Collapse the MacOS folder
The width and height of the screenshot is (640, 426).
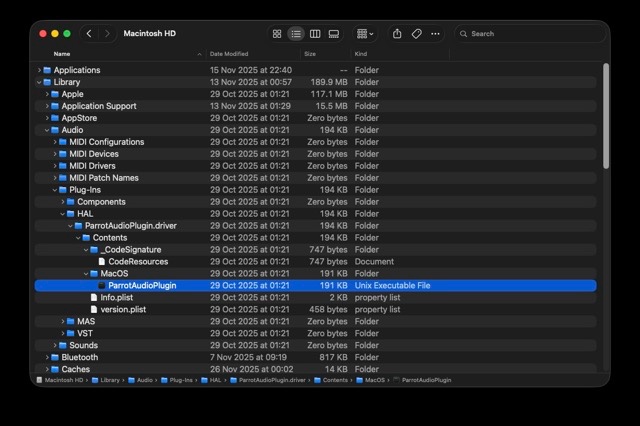tap(86, 274)
